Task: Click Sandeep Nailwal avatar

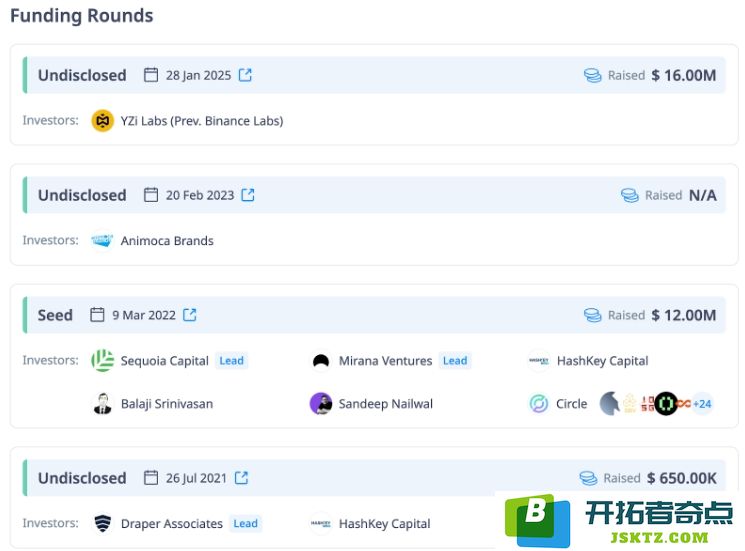Action: (321, 404)
